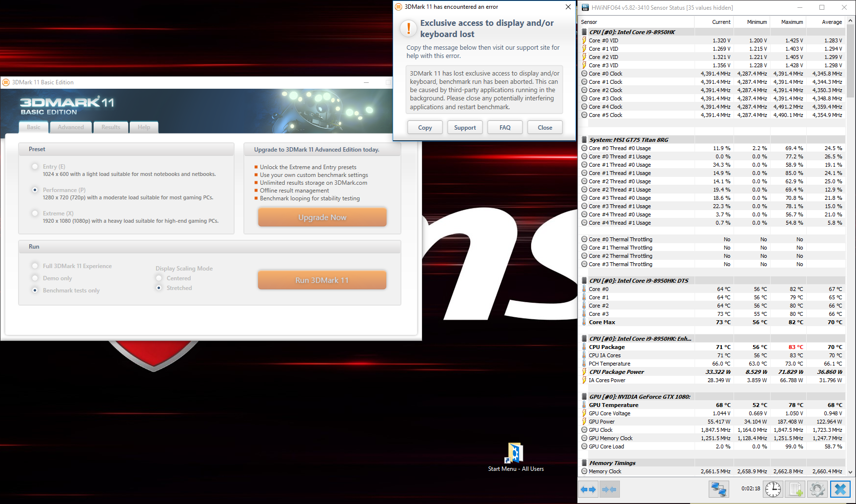The width and height of the screenshot is (856, 504).
Task: Open the Advanced tab in 3DMark
Action: click(x=71, y=127)
